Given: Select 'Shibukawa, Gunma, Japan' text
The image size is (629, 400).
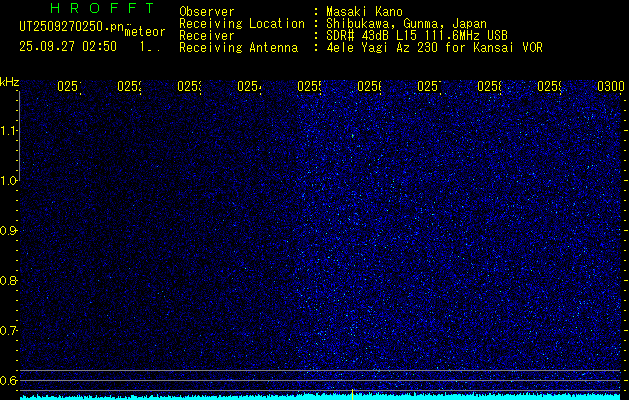Looking at the screenshot, I should 406,24.
